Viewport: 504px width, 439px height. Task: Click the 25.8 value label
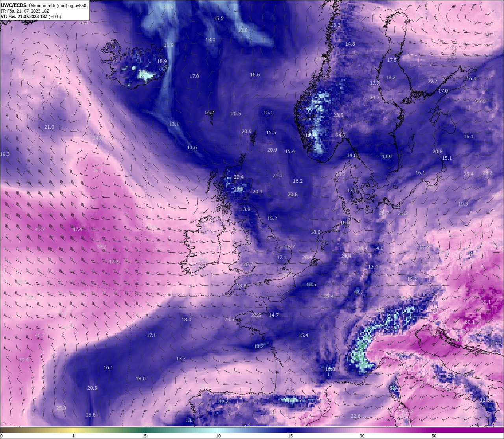61,408
